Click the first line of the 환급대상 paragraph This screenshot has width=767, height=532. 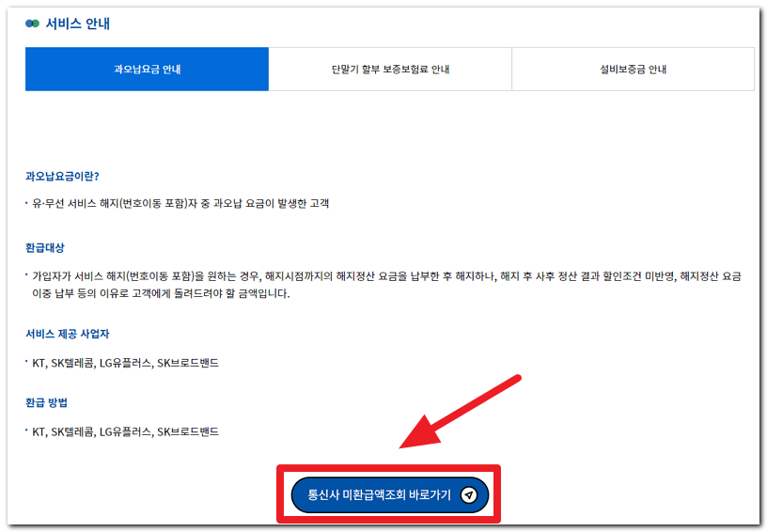coord(385,275)
